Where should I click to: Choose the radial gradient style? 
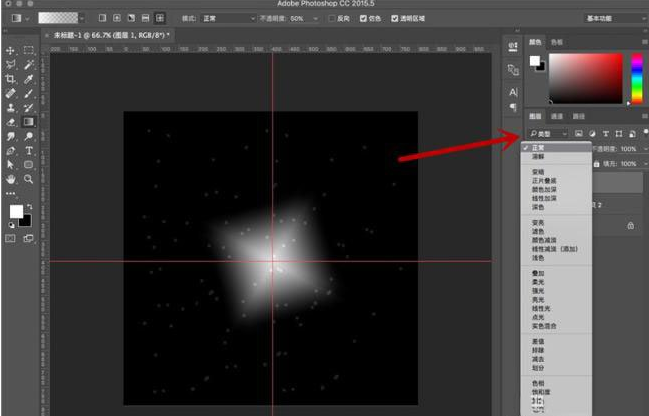tap(117, 18)
